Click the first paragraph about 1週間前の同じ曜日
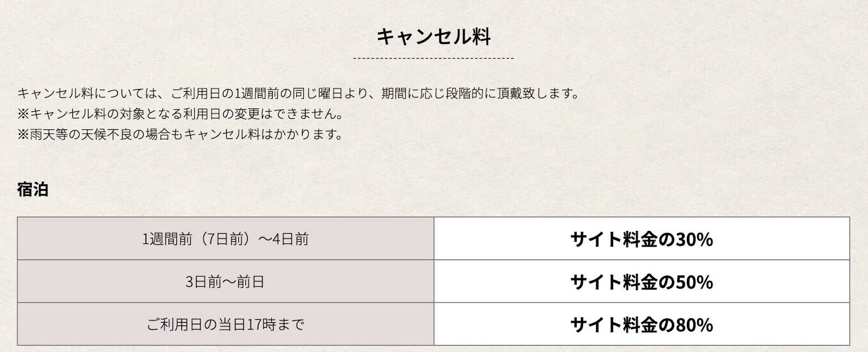Screen dimensions: 868x352 click(298, 93)
